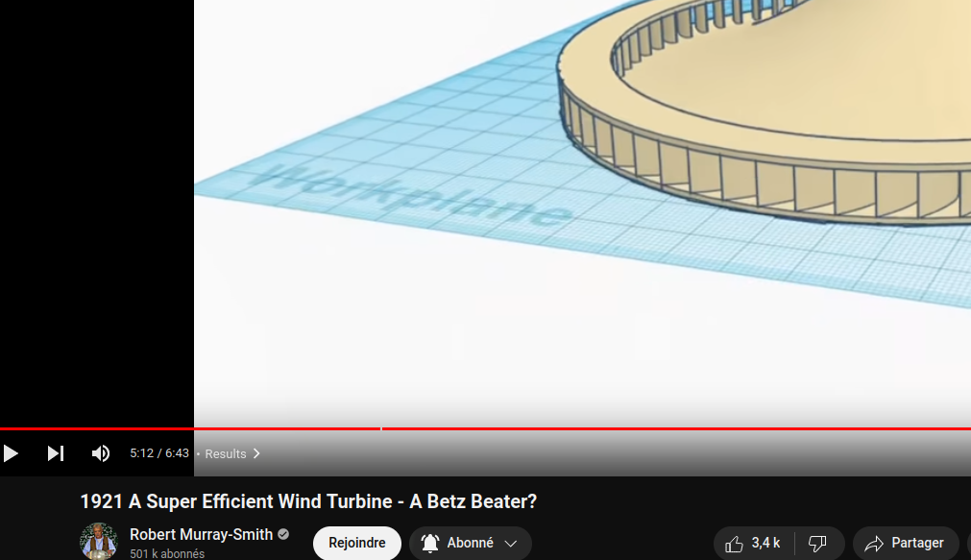The image size is (971, 560).
Task: Like the video with the thumbs-up icon
Action: click(735, 544)
